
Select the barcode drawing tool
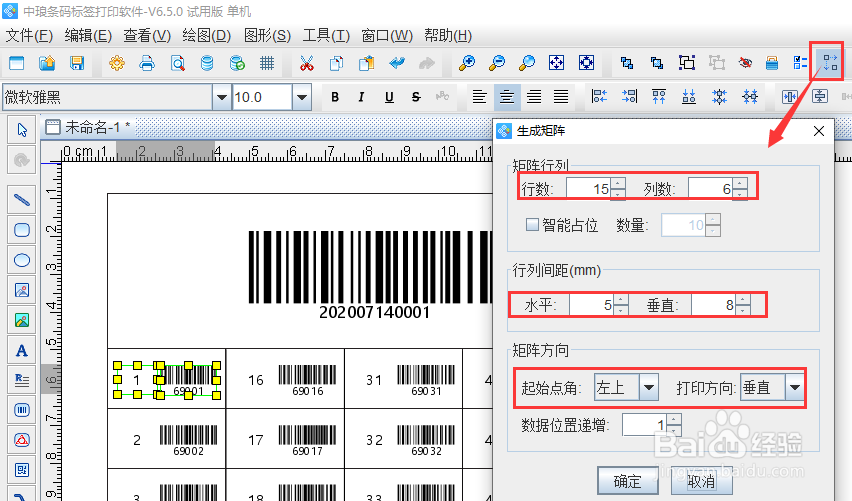[22, 410]
